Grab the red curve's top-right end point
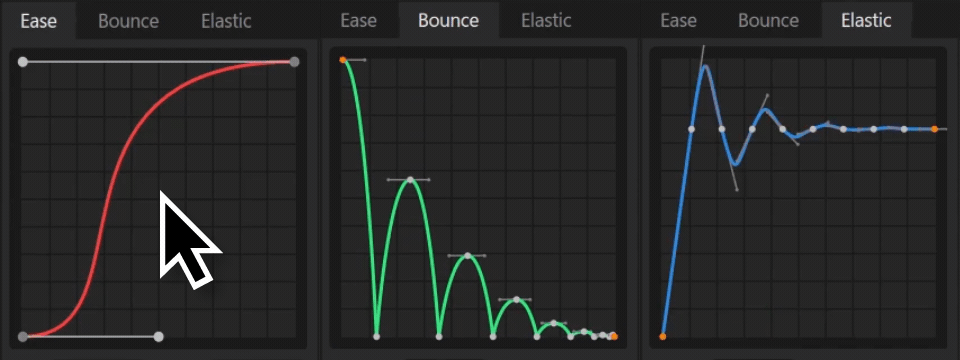Image resolution: width=960 pixels, height=360 pixels. pyautogui.click(x=294, y=61)
